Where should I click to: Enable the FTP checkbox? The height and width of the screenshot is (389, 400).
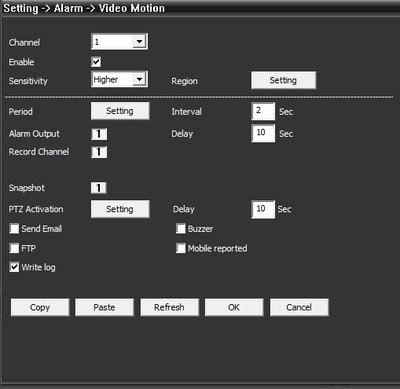coord(14,248)
